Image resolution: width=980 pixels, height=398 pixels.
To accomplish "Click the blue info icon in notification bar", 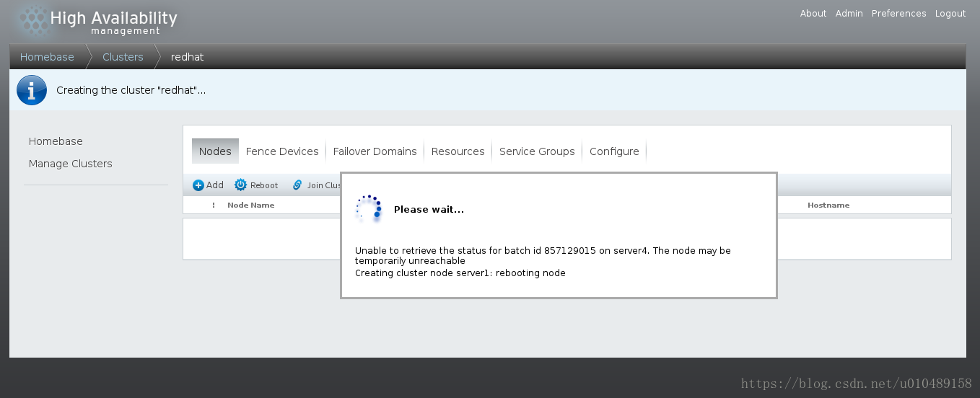I will click(x=32, y=90).
